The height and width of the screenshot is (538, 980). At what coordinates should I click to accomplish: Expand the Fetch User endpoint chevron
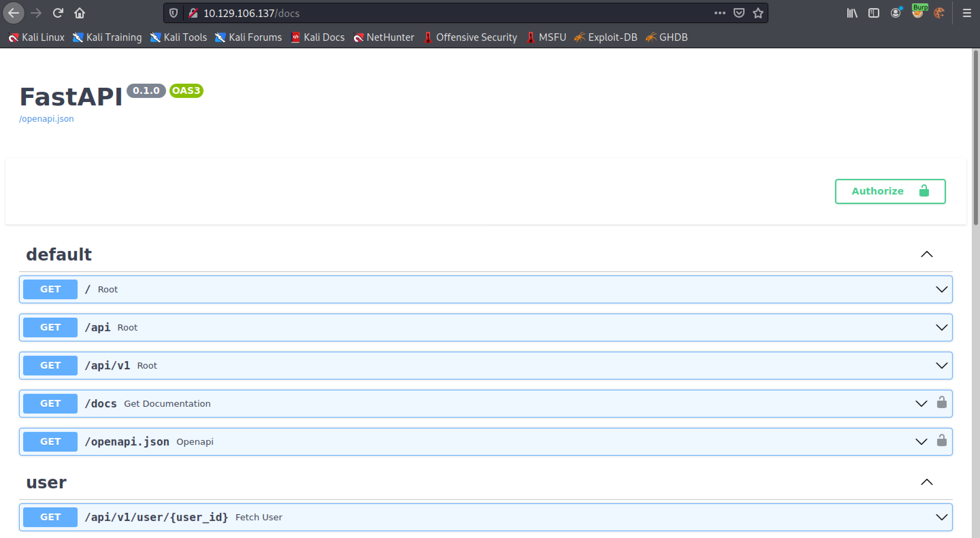pos(941,517)
